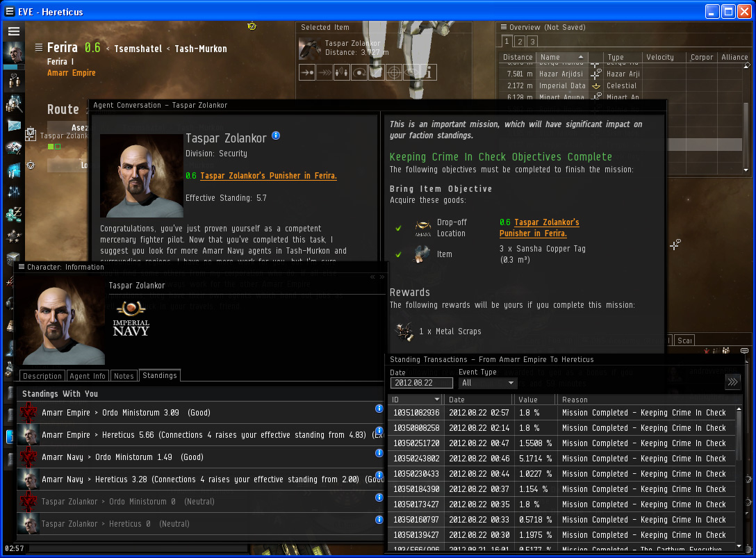Open character sheet portrait in Neocom sidebar
The image size is (756, 558).
tap(13, 53)
